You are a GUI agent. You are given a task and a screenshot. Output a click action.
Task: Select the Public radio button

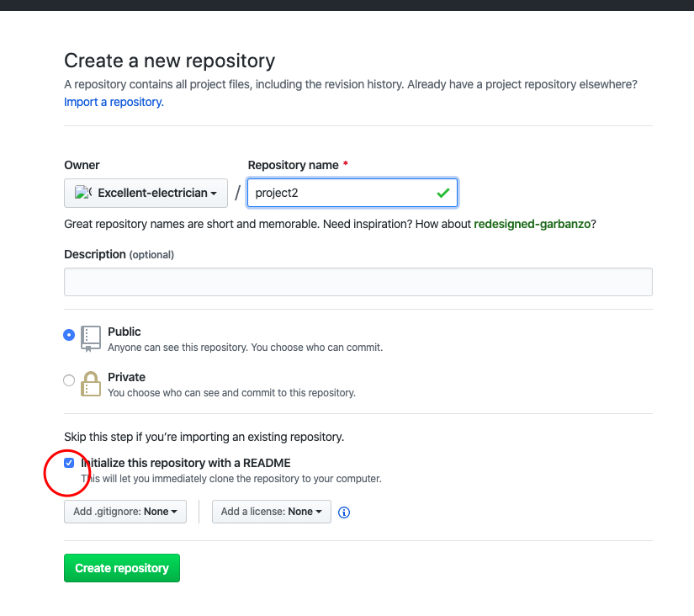[x=69, y=335]
